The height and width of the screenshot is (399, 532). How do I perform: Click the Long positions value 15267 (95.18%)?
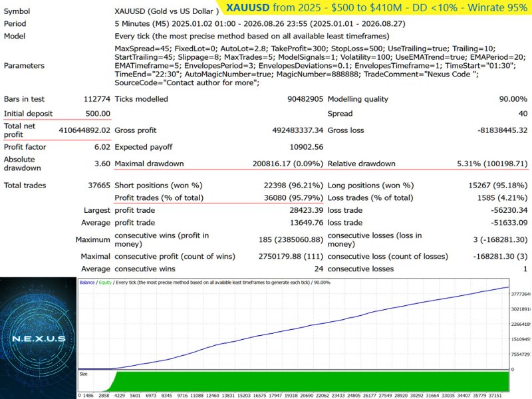pos(497,186)
